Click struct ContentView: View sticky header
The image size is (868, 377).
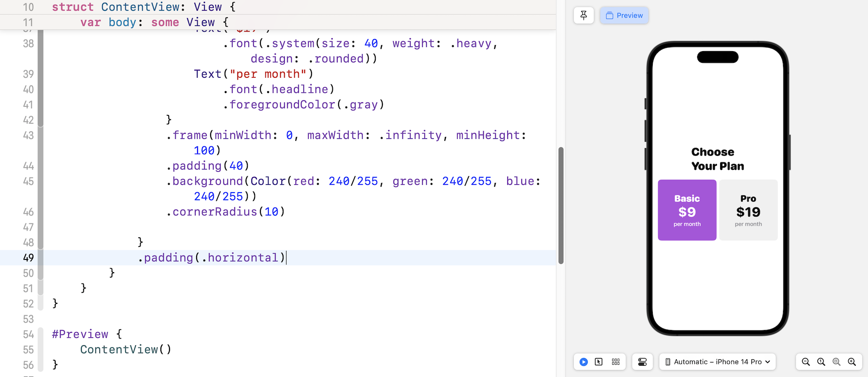click(143, 7)
